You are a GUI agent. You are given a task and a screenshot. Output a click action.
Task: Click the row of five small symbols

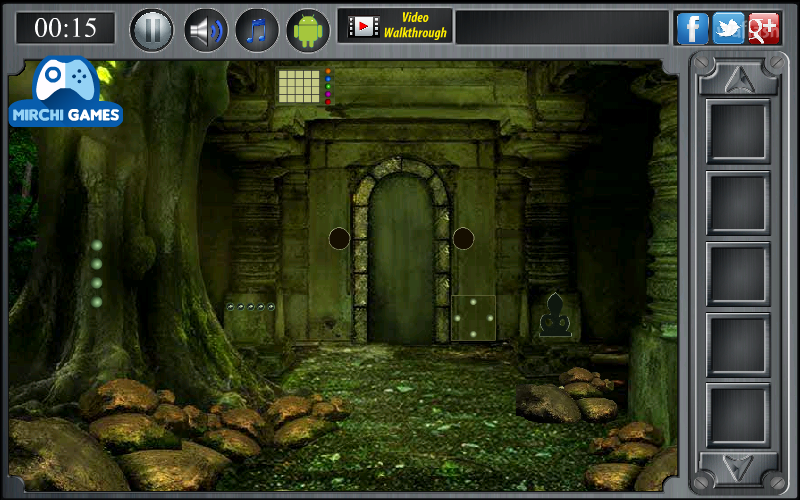[251, 307]
